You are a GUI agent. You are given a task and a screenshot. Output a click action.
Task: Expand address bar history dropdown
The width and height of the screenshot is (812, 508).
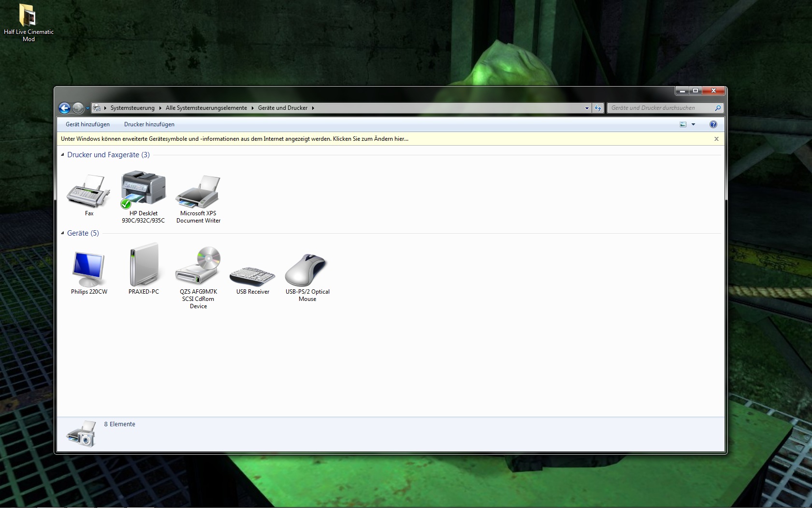point(587,108)
